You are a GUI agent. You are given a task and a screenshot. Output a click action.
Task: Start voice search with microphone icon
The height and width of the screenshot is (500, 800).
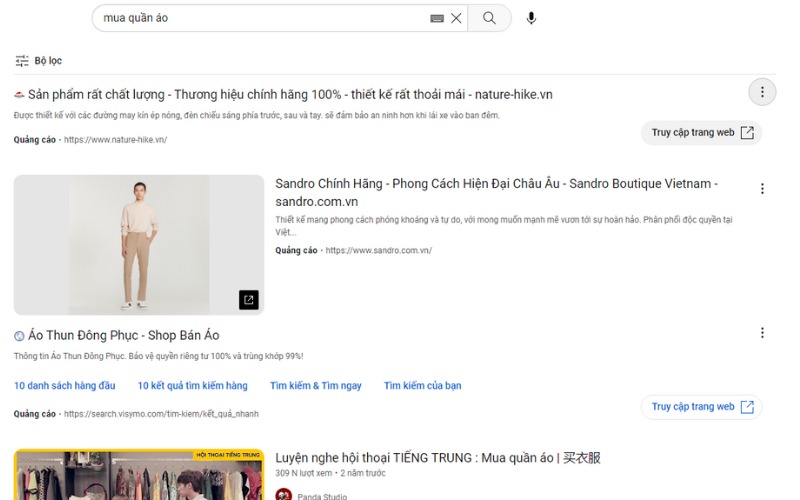(x=531, y=18)
